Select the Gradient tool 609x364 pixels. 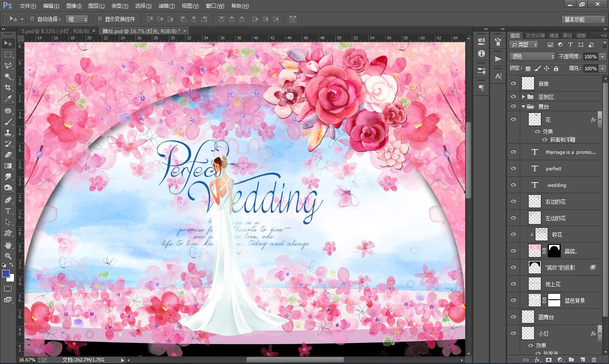[8, 166]
